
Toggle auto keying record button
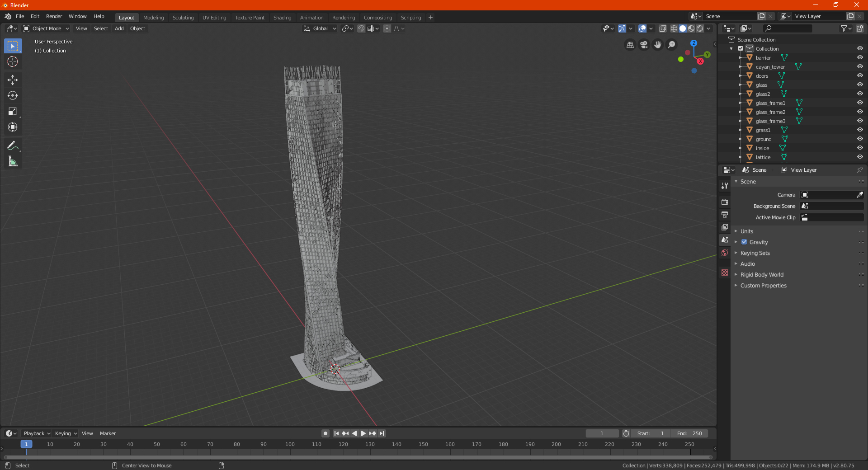[x=325, y=433]
